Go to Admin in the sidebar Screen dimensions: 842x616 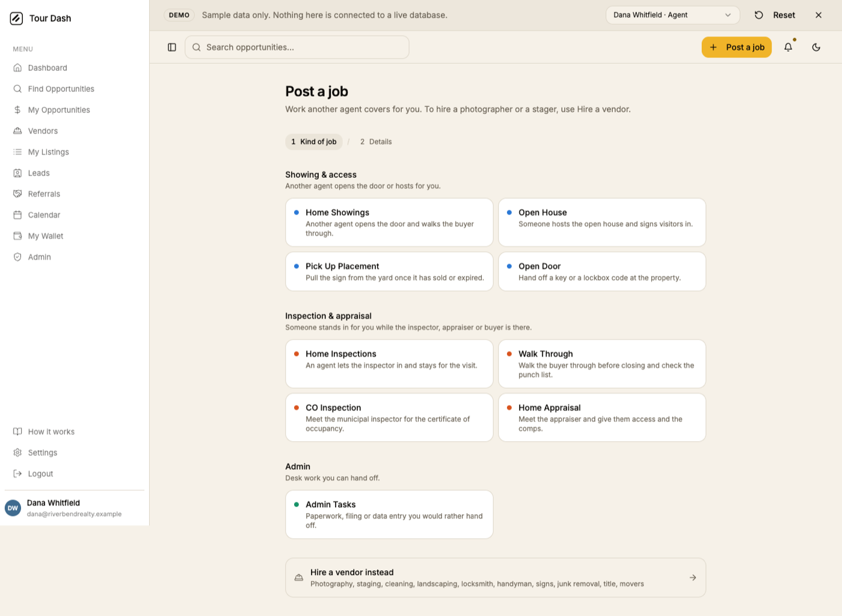75,257
